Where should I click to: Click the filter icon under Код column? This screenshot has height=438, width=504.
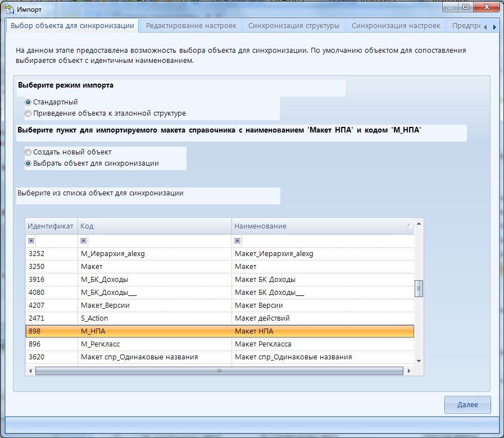[x=84, y=240]
